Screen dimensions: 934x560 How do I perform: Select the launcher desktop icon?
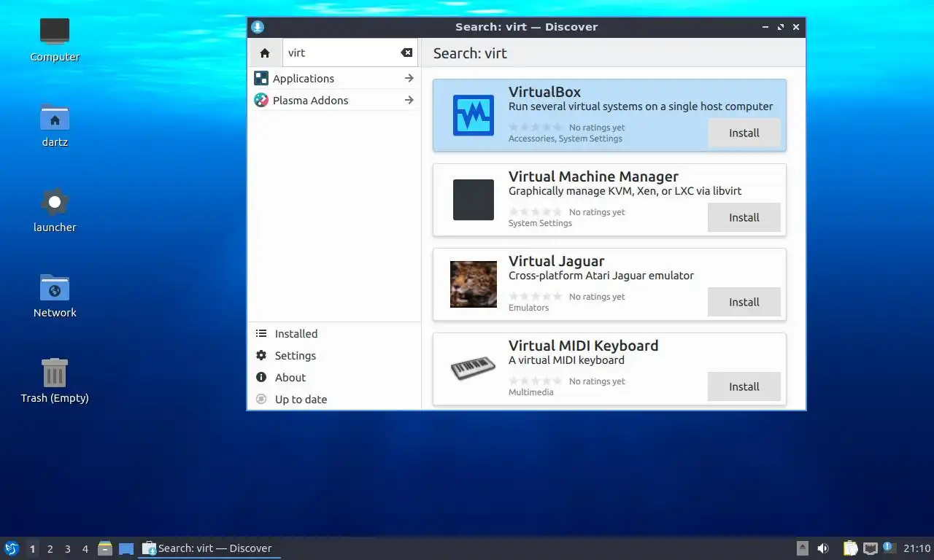pyautogui.click(x=55, y=202)
